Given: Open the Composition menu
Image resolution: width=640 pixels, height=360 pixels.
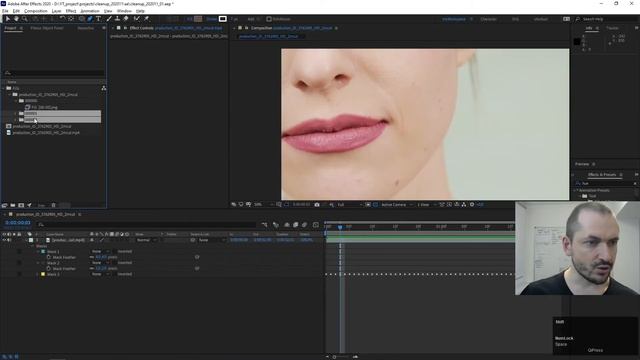Looking at the screenshot, I should 36,11.
